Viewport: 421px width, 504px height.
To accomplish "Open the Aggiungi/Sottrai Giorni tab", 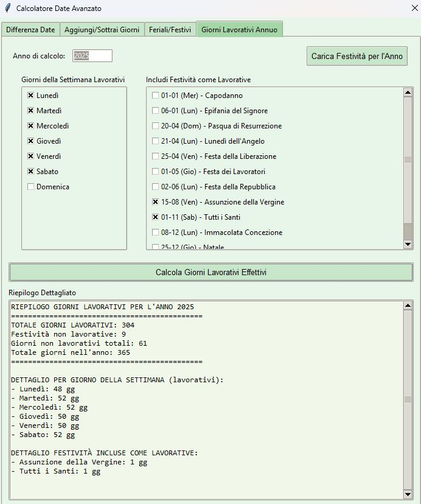I will click(x=102, y=29).
